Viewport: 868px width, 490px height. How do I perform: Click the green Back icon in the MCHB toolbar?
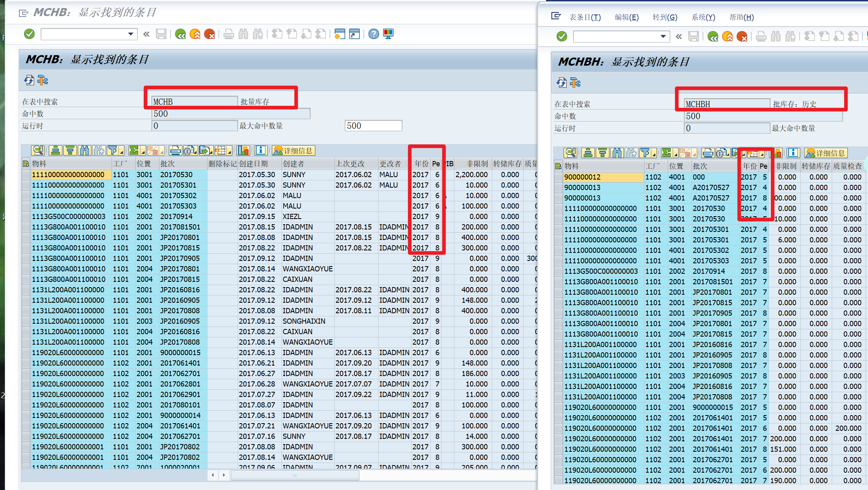point(181,34)
